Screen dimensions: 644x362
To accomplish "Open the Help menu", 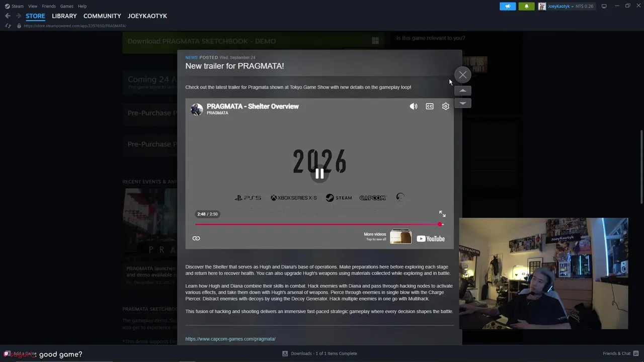I will click(x=82, y=6).
